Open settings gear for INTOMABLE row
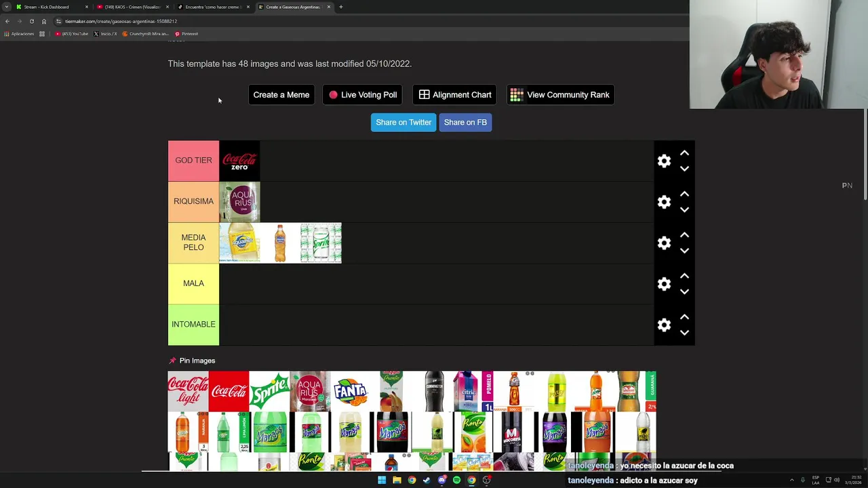This screenshot has width=868, height=488. (x=664, y=325)
